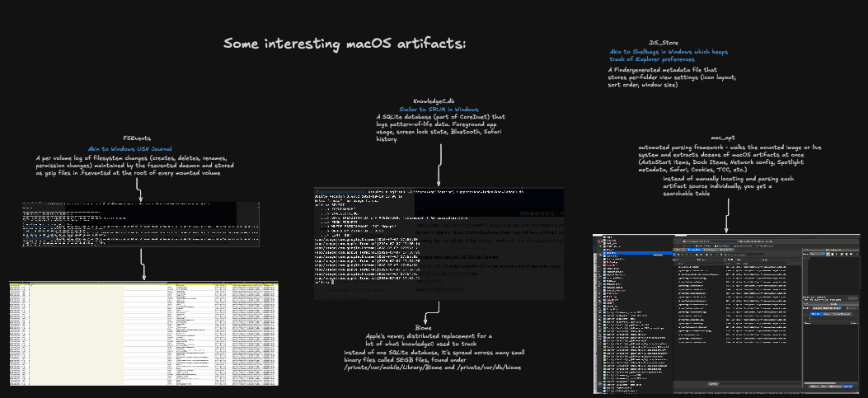This screenshot has width=868, height=398.
Task: Select the 'KnowledgeC.db' heading text
Action: (x=434, y=101)
